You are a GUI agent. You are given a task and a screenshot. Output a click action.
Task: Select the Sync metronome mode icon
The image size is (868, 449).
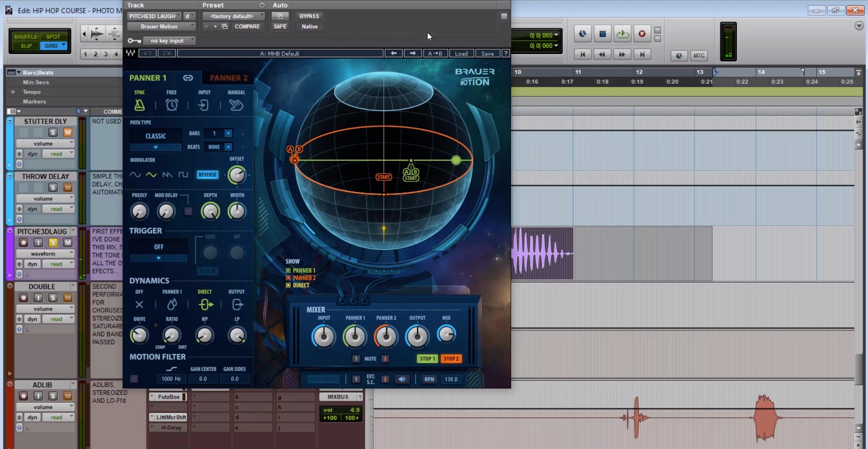[x=139, y=105]
